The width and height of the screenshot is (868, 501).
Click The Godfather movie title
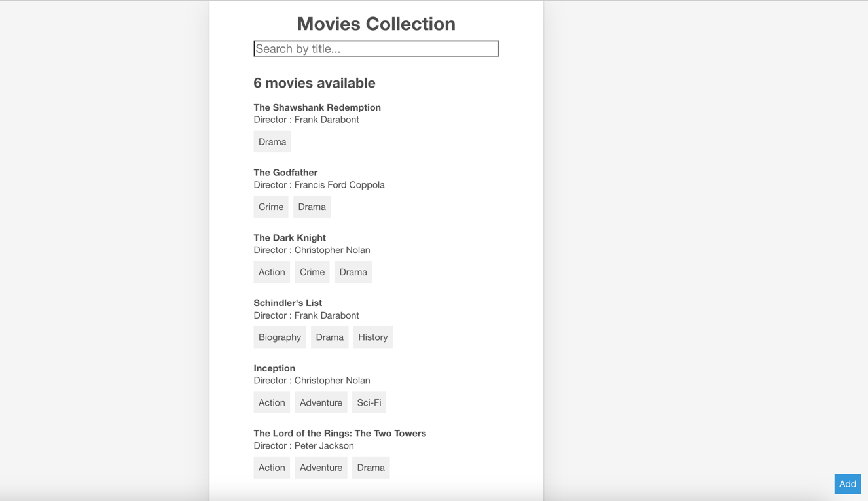(285, 173)
